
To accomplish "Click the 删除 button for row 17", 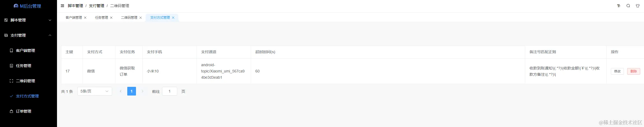I will point(634,71).
